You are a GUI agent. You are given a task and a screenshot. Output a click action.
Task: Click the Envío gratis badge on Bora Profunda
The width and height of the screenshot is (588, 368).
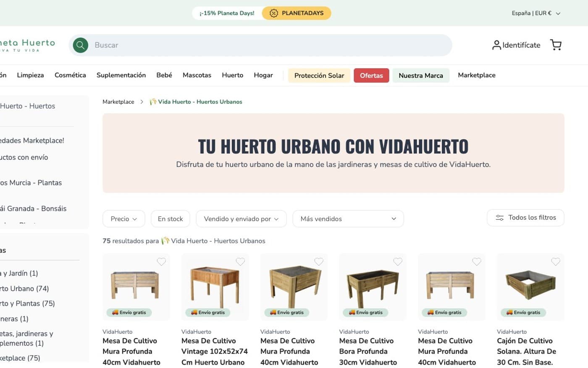[365, 312]
